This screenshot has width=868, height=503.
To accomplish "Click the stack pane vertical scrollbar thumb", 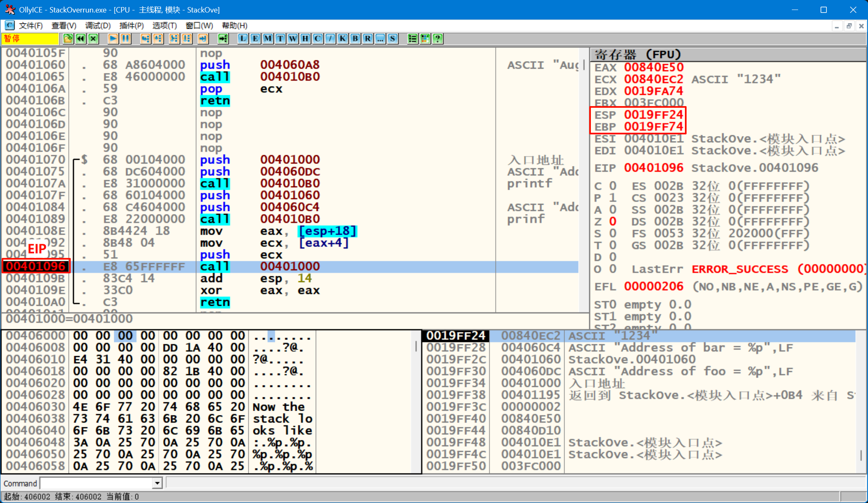I will (861, 455).
